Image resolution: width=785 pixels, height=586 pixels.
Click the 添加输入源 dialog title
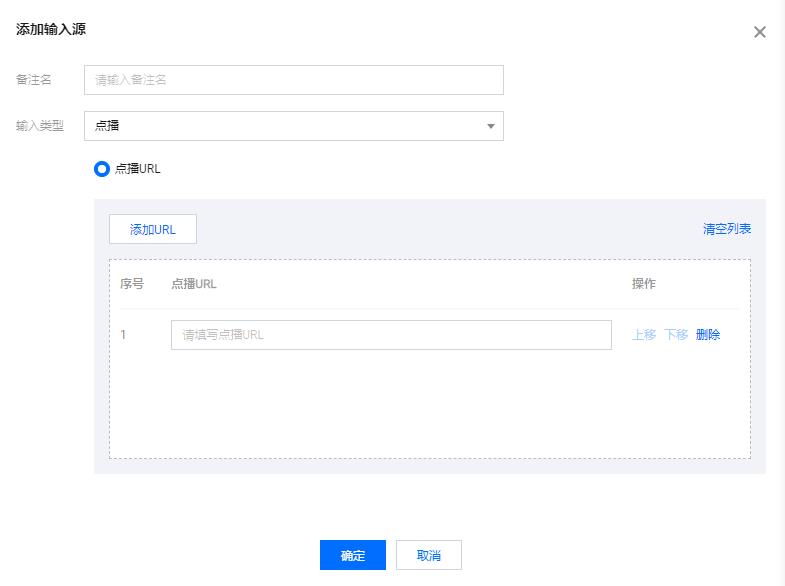(x=51, y=29)
